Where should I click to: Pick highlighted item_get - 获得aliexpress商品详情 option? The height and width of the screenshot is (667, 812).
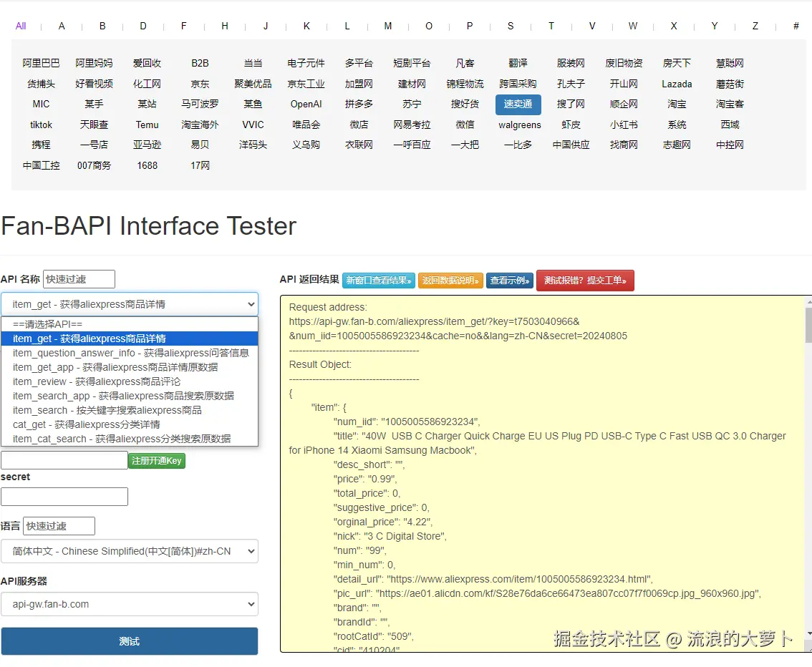pyautogui.click(x=130, y=339)
